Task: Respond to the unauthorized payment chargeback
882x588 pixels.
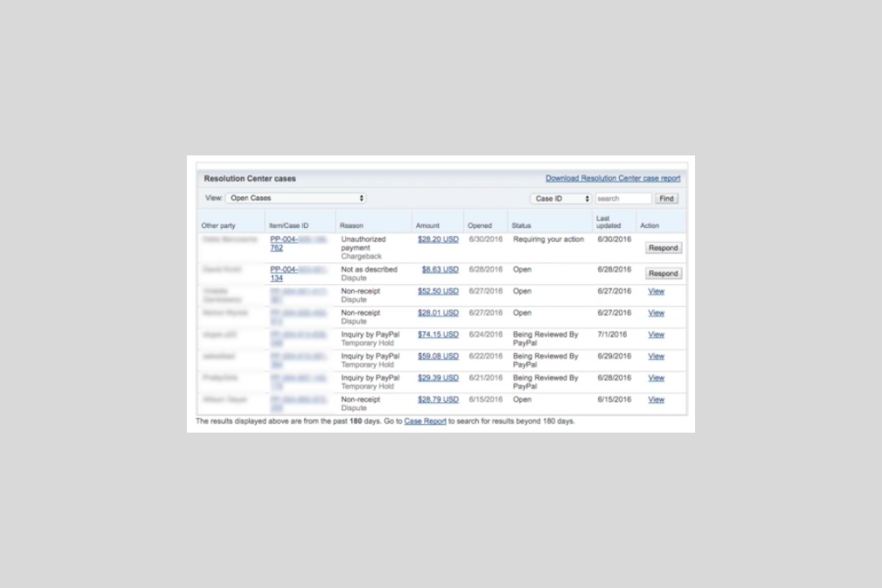Action: click(x=663, y=247)
